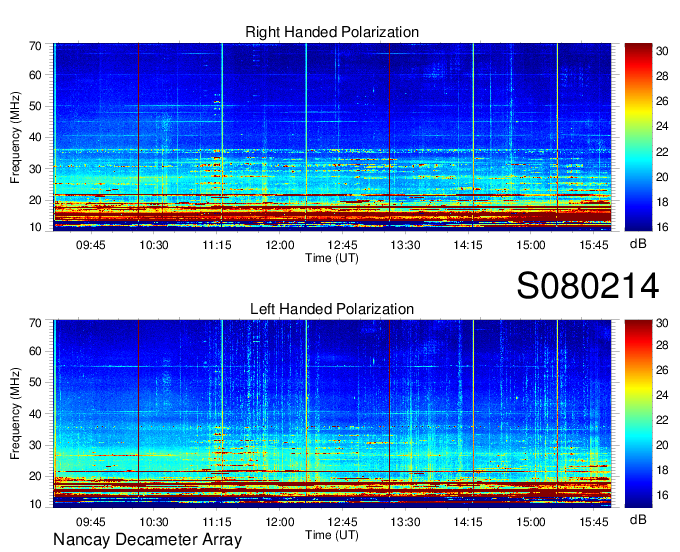This screenshot has height=552, width=680.
Task: Click the 'dB' unit label under top scale
Action: pos(638,244)
